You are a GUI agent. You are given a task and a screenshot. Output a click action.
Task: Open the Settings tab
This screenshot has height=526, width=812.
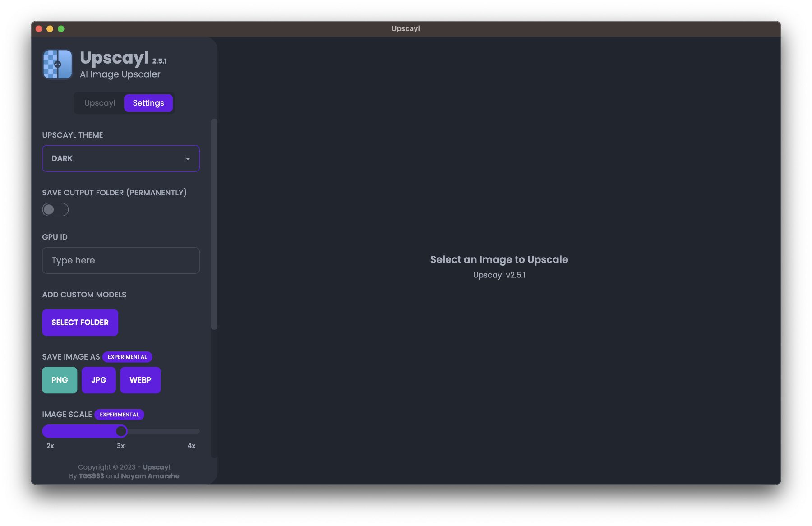pyautogui.click(x=148, y=103)
